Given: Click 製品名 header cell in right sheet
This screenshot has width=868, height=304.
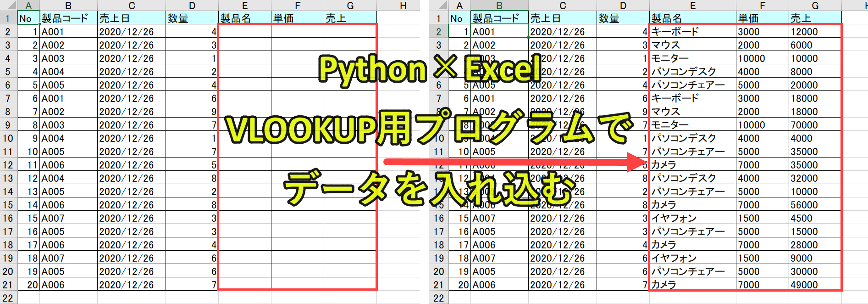Looking at the screenshot, I should pos(693,18).
